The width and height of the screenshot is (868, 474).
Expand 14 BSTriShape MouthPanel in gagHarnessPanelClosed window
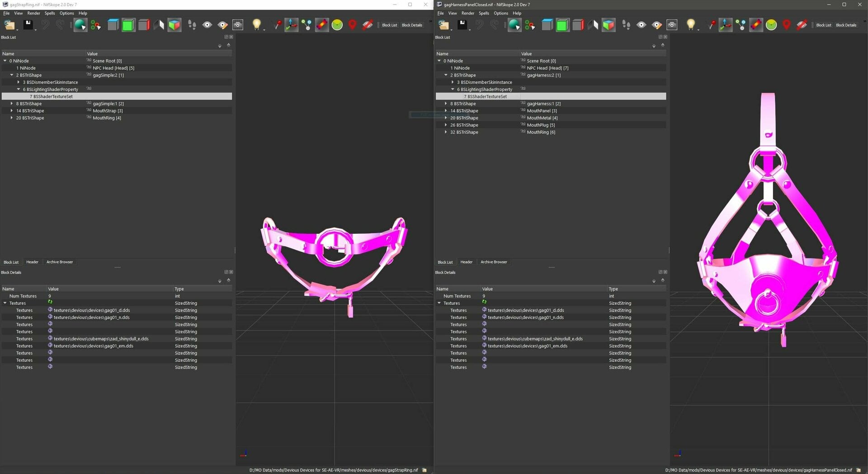[446, 111]
